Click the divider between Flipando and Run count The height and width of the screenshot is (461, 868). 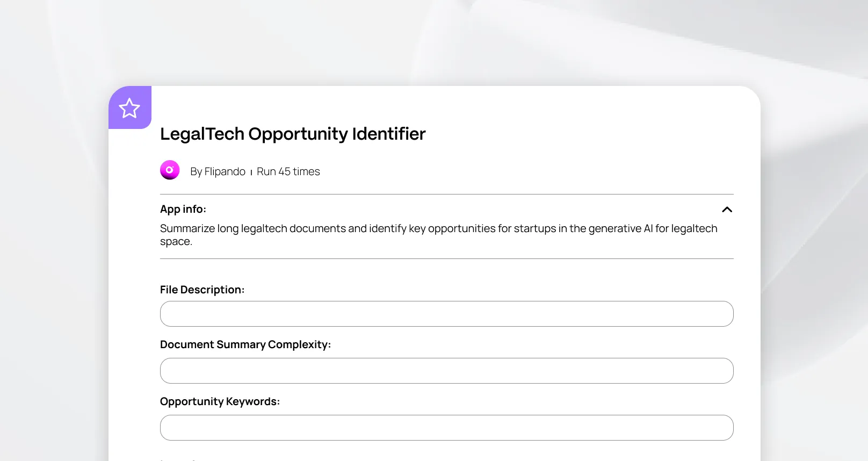[251, 172]
